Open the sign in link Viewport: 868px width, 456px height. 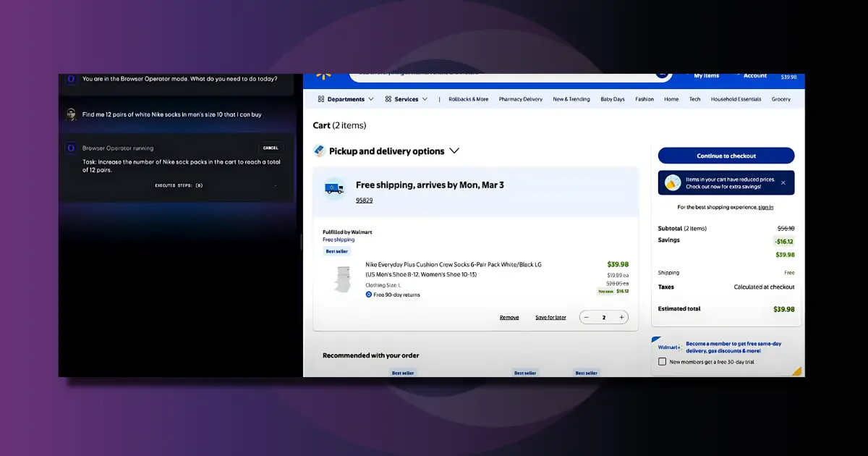765,207
